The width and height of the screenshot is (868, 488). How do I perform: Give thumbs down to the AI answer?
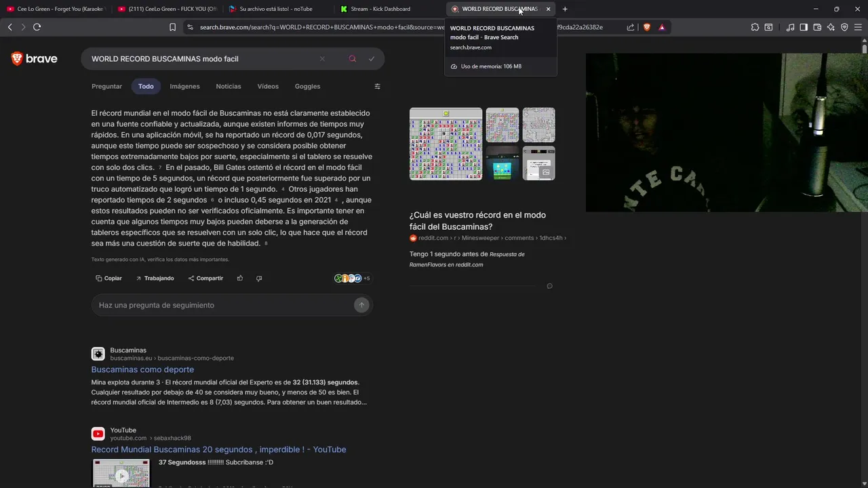259,278
